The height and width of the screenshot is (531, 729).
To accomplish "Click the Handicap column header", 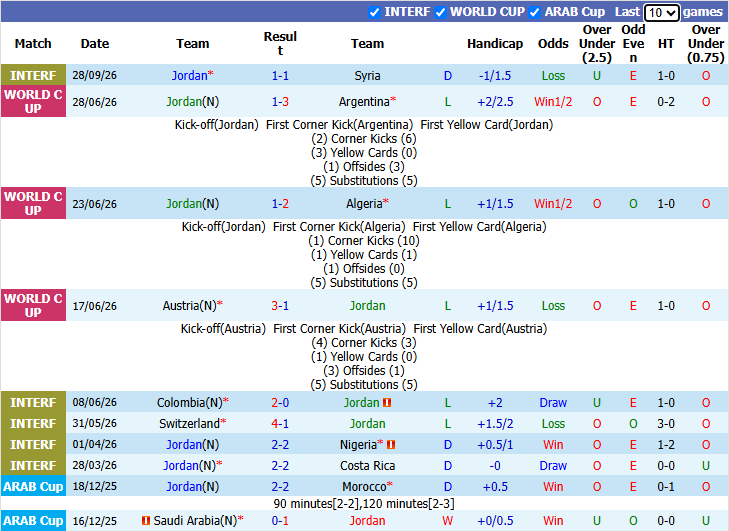I will click(495, 43).
